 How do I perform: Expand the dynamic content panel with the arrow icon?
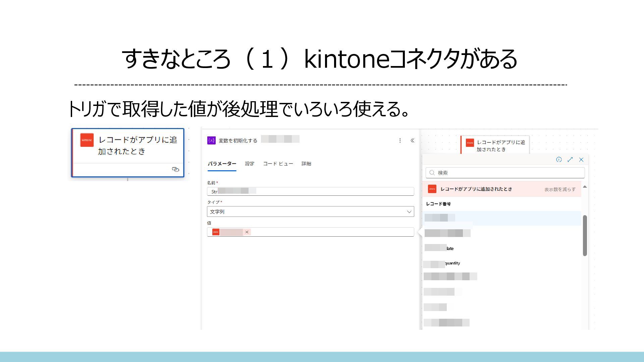click(570, 160)
